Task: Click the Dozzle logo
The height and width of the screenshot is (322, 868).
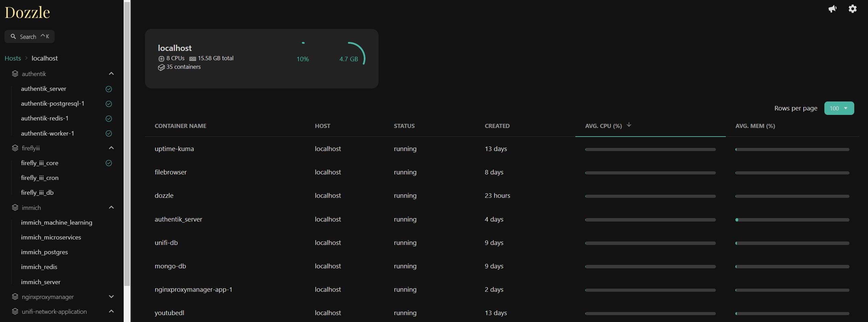Action: [x=27, y=13]
